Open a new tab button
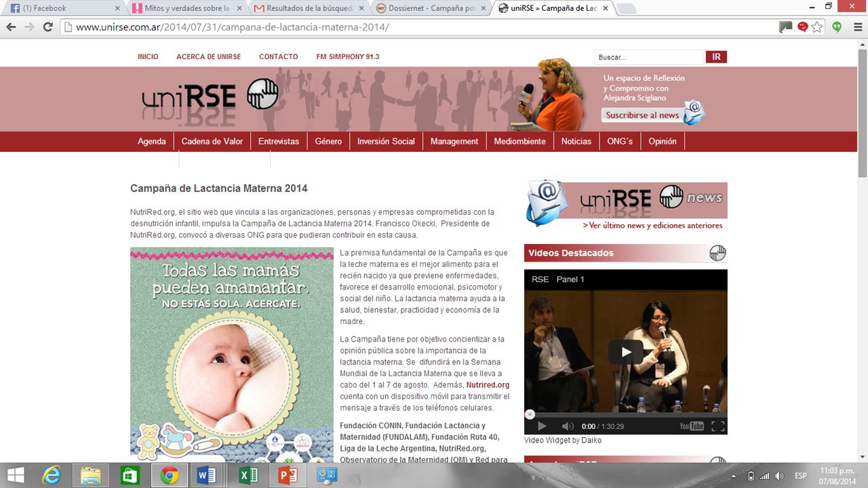 (625, 8)
